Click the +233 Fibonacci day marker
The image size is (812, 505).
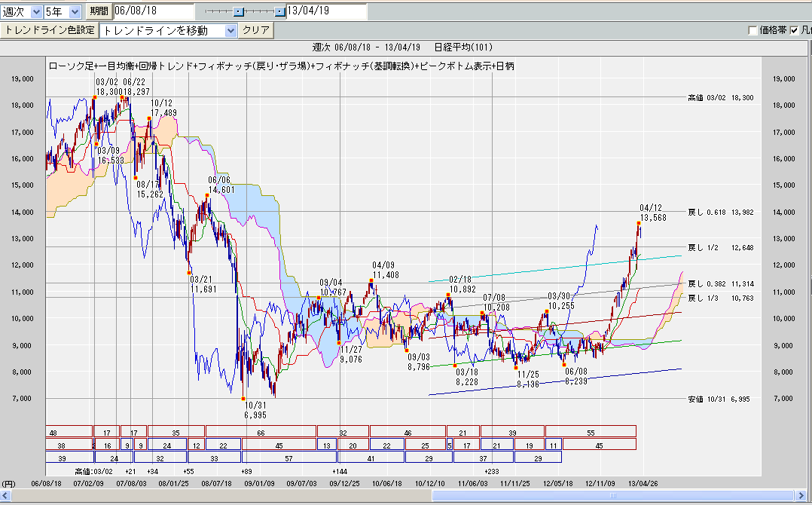tap(492, 471)
